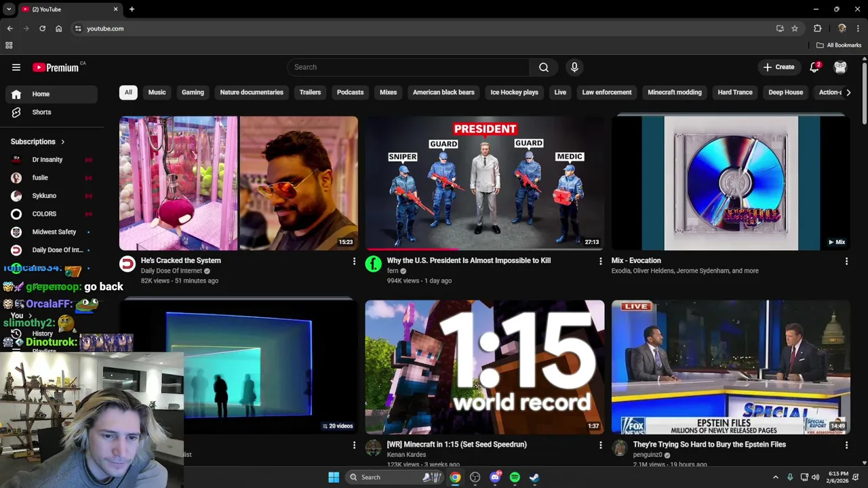This screenshot has height=488, width=868.
Task: Select the Ice Hockey plays chip
Action: [x=514, y=92]
